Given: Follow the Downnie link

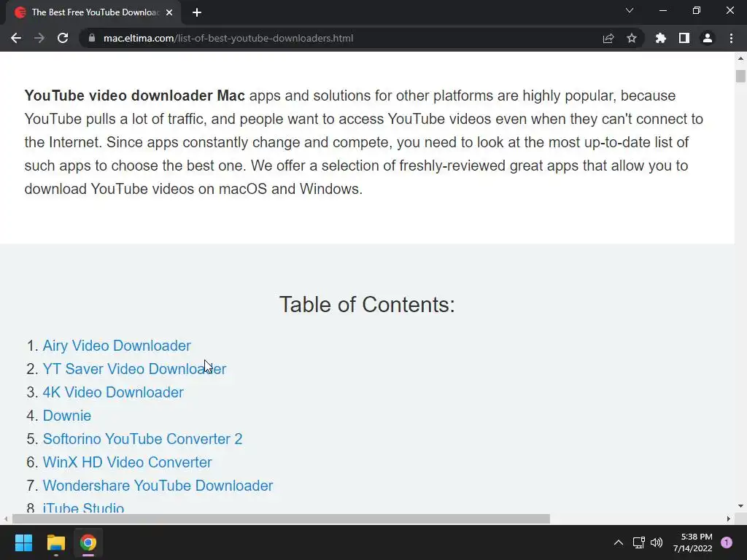Looking at the screenshot, I should (x=66, y=416).
